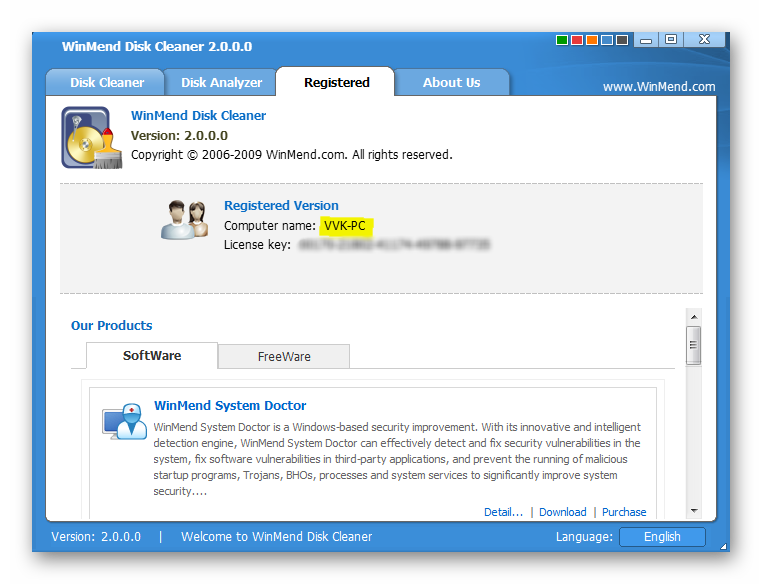Click the WinMend Disk Cleaner disk-and-brush logo icon
762x584 pixels.
pyautogui.click(x=92, y=138)
